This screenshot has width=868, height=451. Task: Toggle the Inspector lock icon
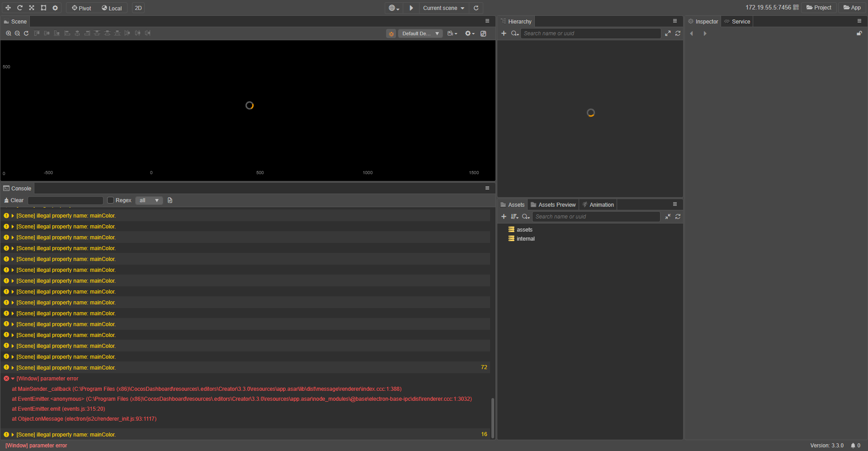click(859, 33)
